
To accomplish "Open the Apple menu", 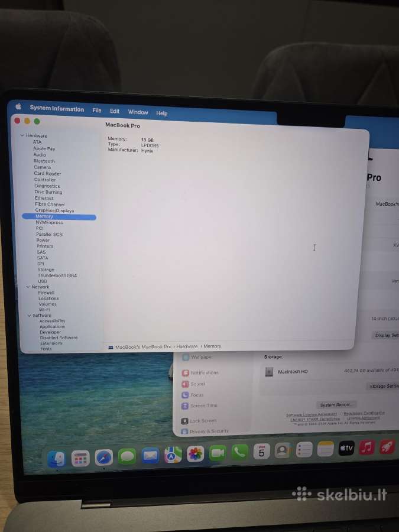I will point(18,107).
